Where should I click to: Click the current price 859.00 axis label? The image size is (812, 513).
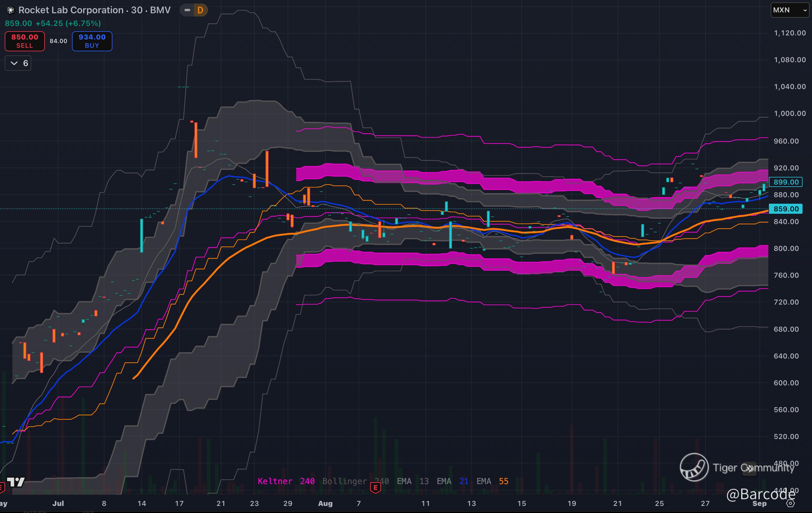[785, 209]
